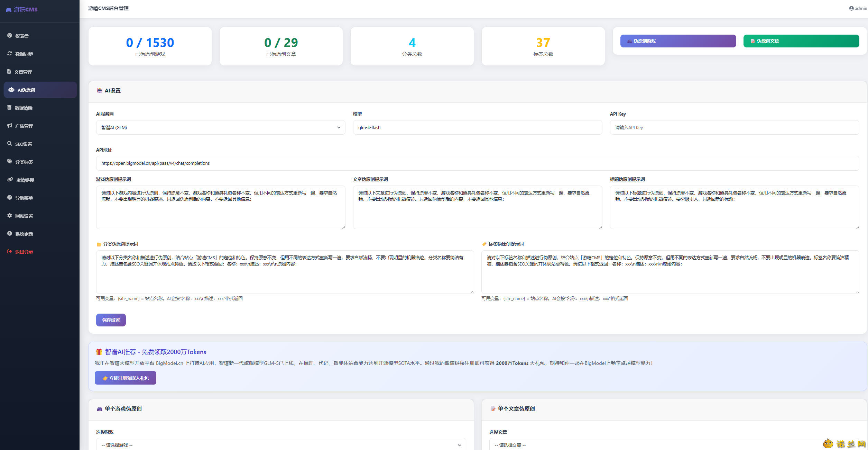Screen dimensions: 868x450
Task: Click the 标签伪原创提示词 textarea
Action: (670, 272)
